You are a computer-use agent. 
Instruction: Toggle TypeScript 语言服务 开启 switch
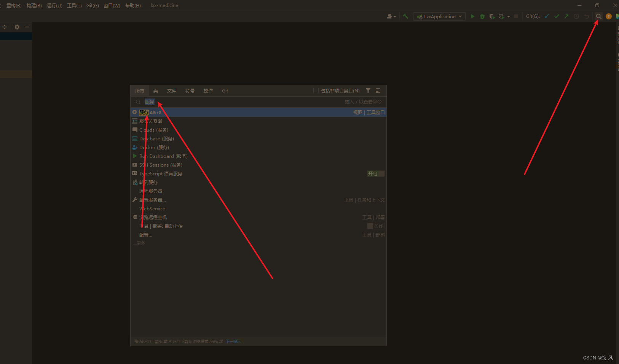(376, 174)
